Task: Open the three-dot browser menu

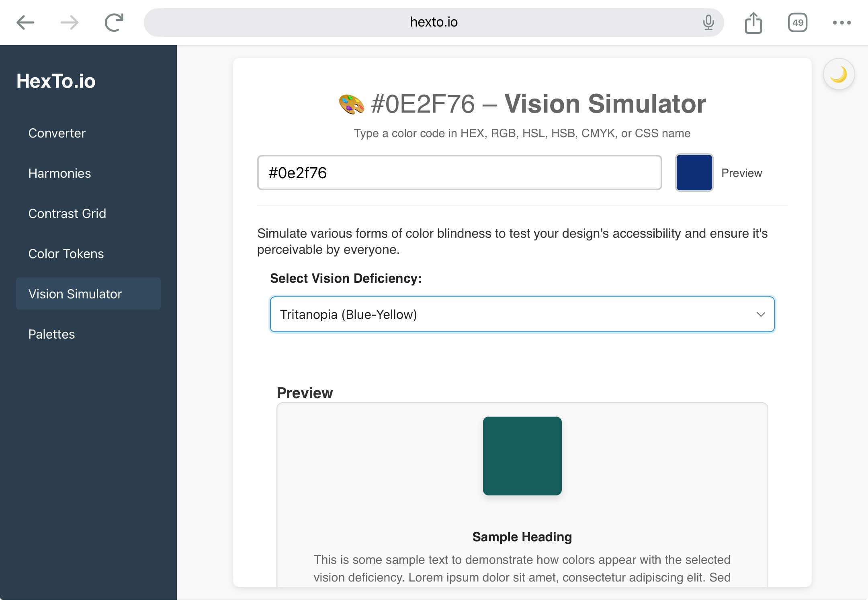Action: coord(842,23)
